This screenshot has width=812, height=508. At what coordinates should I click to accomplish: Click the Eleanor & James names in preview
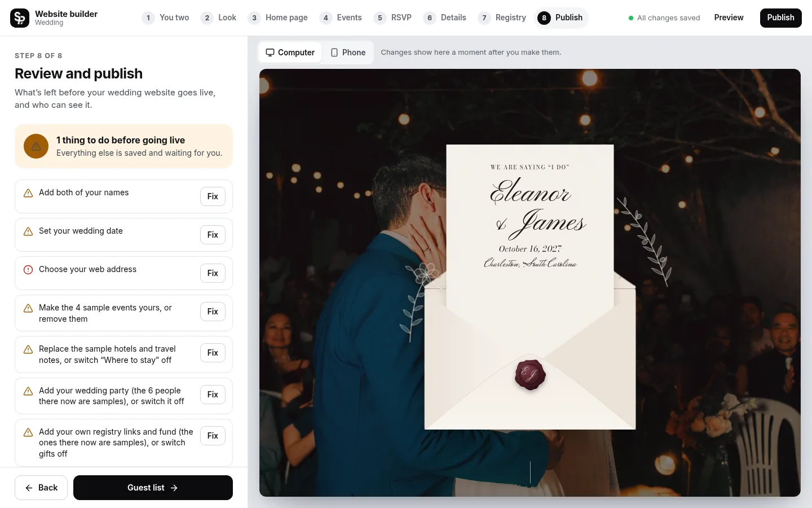537,208
